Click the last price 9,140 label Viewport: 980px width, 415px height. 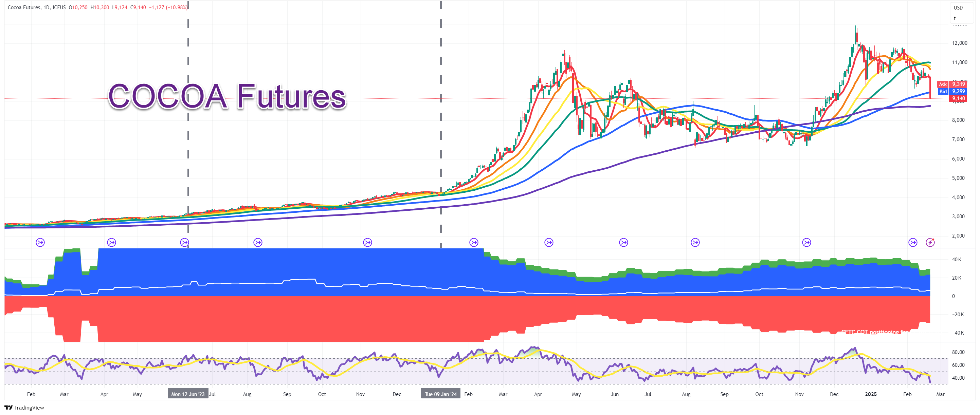(958, 98)
